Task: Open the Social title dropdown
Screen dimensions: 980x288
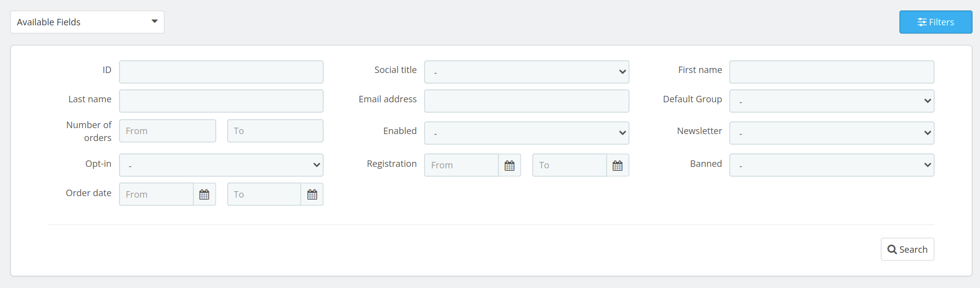Action: click(526, 72)
